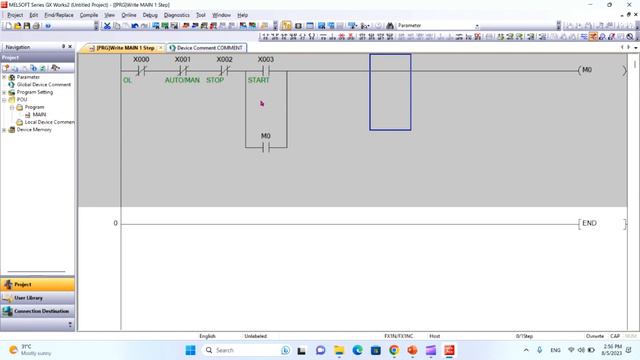Click the X000 OL contact
The image size is (640, 360).
141,71
